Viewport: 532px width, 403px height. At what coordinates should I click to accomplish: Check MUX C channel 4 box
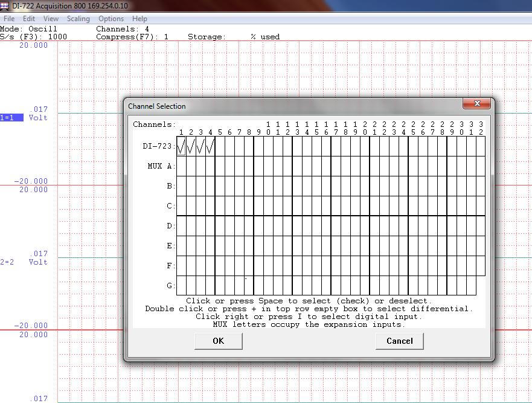point(210,206)
